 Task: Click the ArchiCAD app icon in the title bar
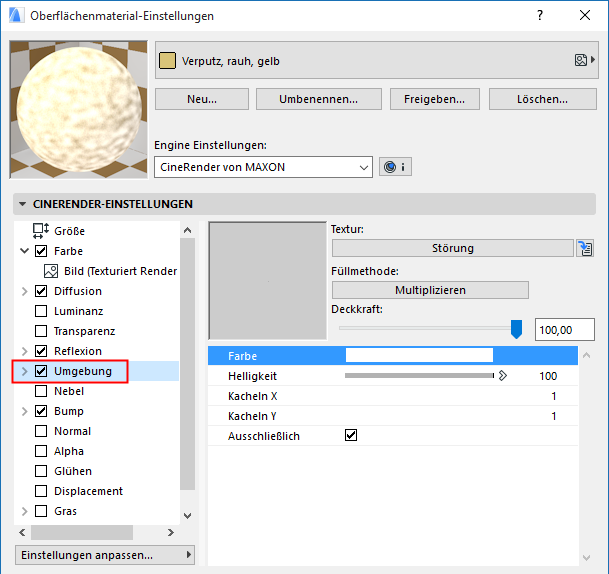tap(16, 16)
